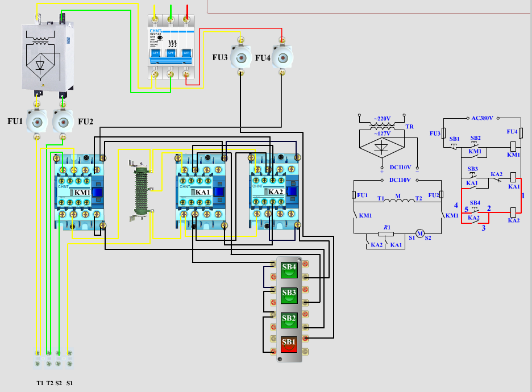Click the T1 terminal block
This screenshot has width=532, height=392.
point(38,359)
